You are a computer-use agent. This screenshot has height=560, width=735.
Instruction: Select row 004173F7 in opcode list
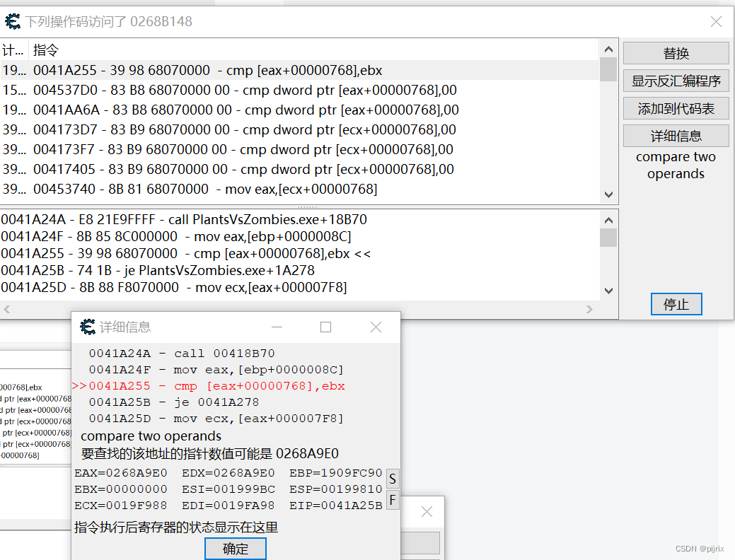coord(300,149)
